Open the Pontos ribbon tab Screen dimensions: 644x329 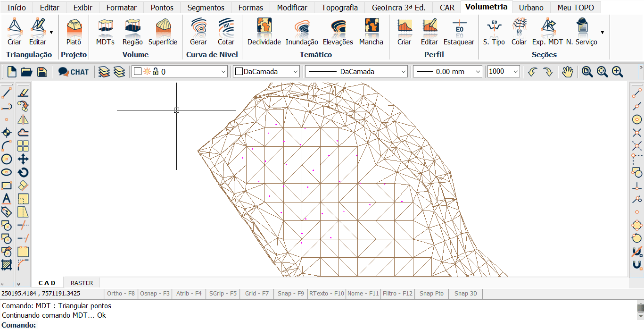point(162,8)
